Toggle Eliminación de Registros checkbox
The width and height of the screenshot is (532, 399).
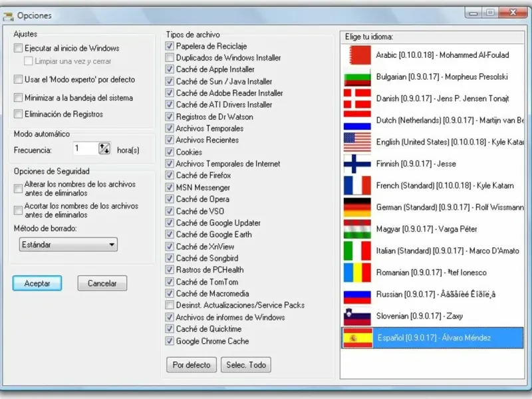pos(19,114)
